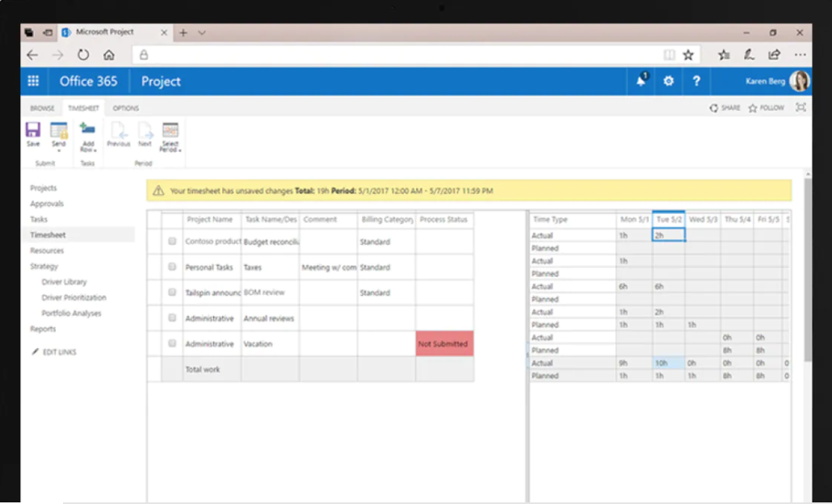The height and width of the screenshot is (504, 832).
Task: Click the Billing Category column header
Action: 386,220
